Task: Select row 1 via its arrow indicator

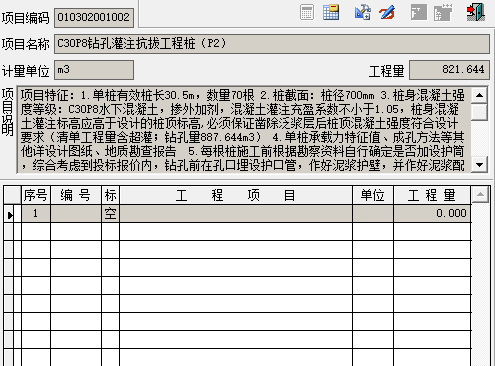Action: 10,214
